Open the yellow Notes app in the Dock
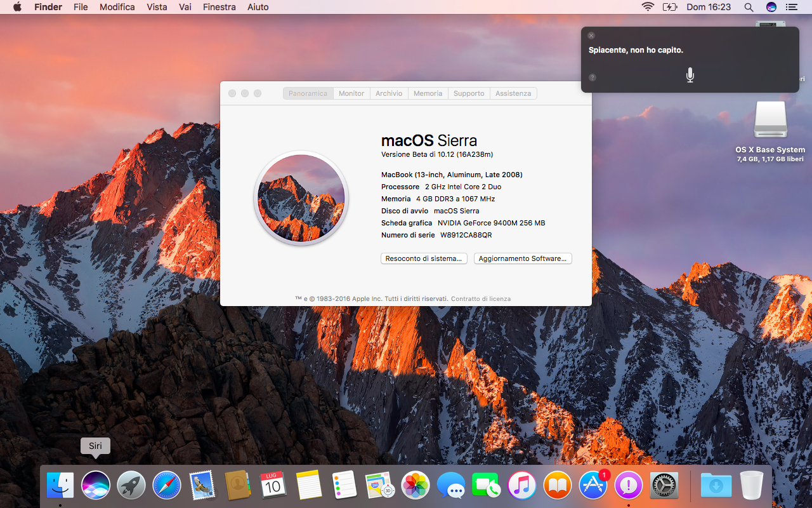Screen dimensions: 812x508 [x=309, y=486]
